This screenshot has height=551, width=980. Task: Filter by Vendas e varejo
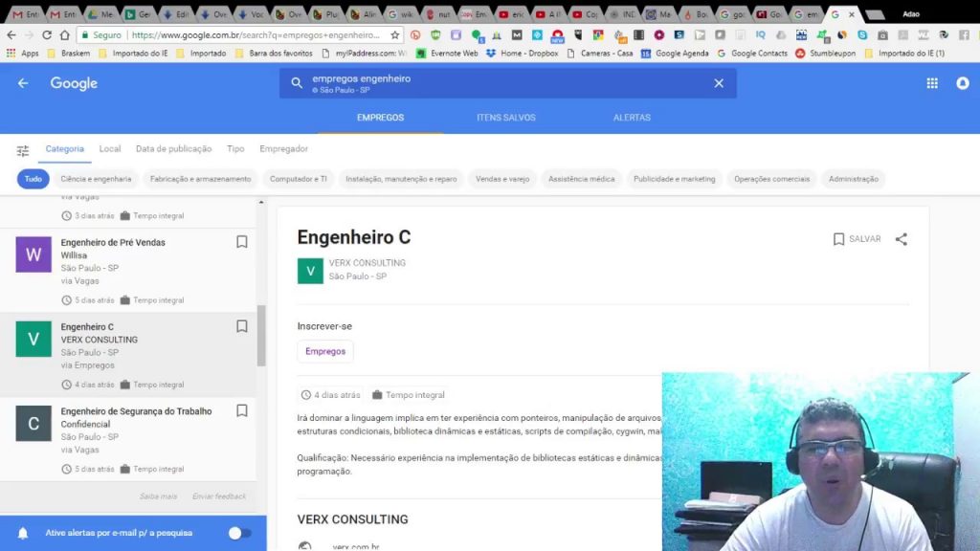pos(502,179)
